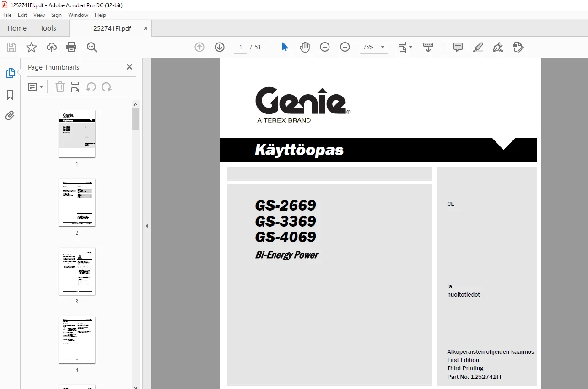Click the Genie logo on the page
This screenshot has width=588, height=389.
point(302,101)
